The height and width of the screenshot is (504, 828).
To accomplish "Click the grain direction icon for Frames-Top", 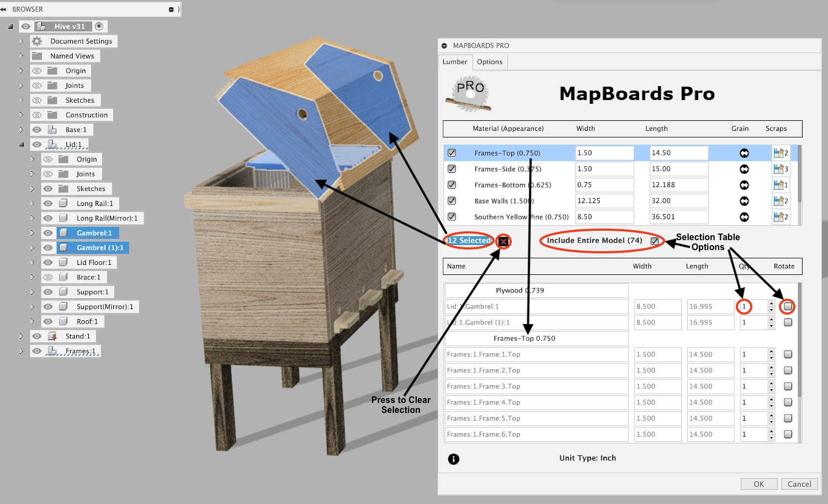I will pos(744,153).
